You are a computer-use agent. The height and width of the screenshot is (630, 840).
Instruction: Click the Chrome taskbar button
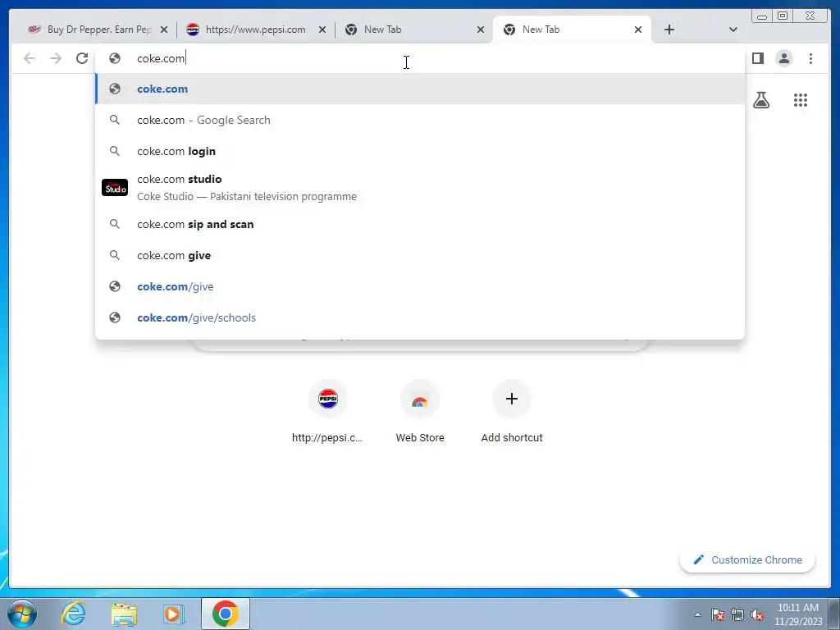(x=226, y=614)
